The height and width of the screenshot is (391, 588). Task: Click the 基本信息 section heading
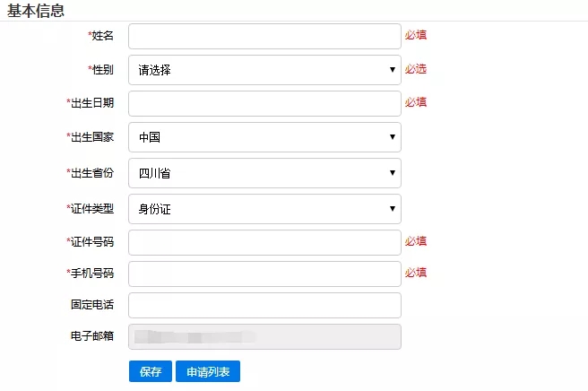pyautogui.click(x=36, y=11)
